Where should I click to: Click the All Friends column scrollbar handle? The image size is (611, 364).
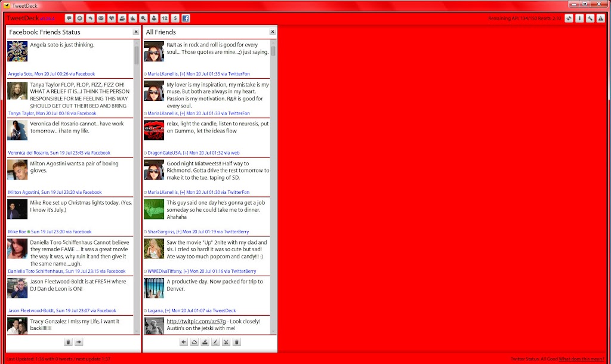273,51
